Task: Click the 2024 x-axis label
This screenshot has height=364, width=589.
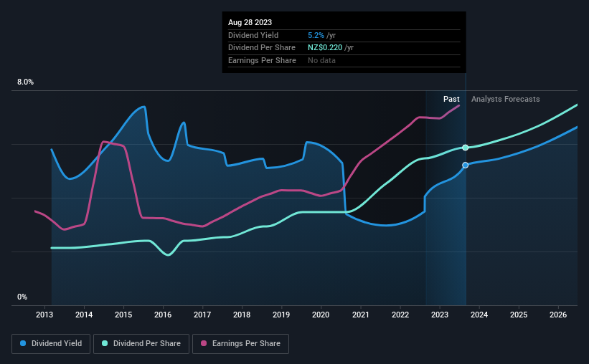Action: 479,315
